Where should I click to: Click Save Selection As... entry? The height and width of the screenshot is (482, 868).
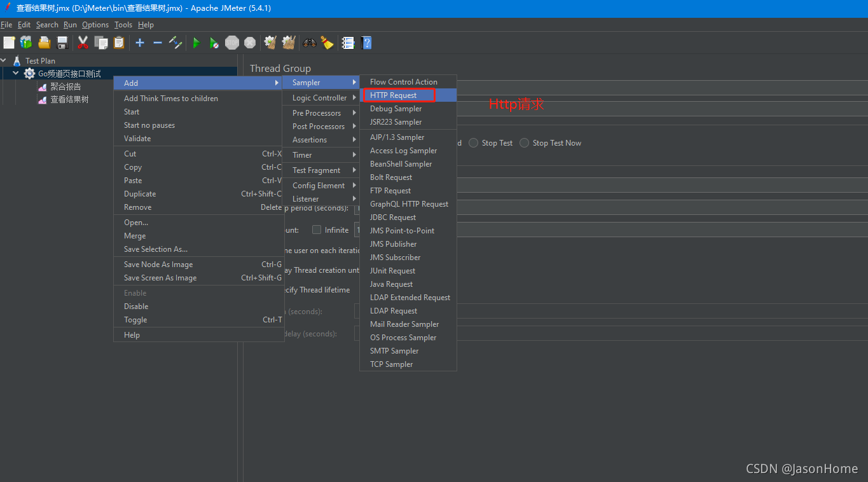(x=198, y=249)
